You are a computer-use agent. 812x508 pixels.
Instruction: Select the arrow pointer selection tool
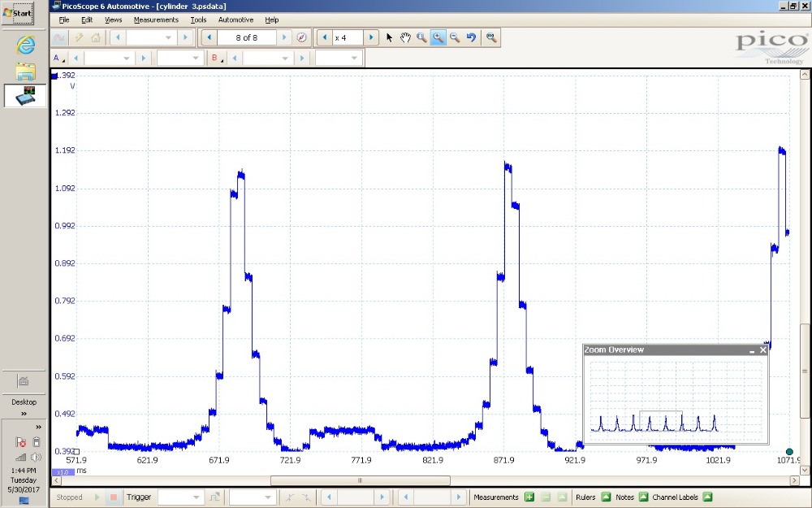click(389, 38)
